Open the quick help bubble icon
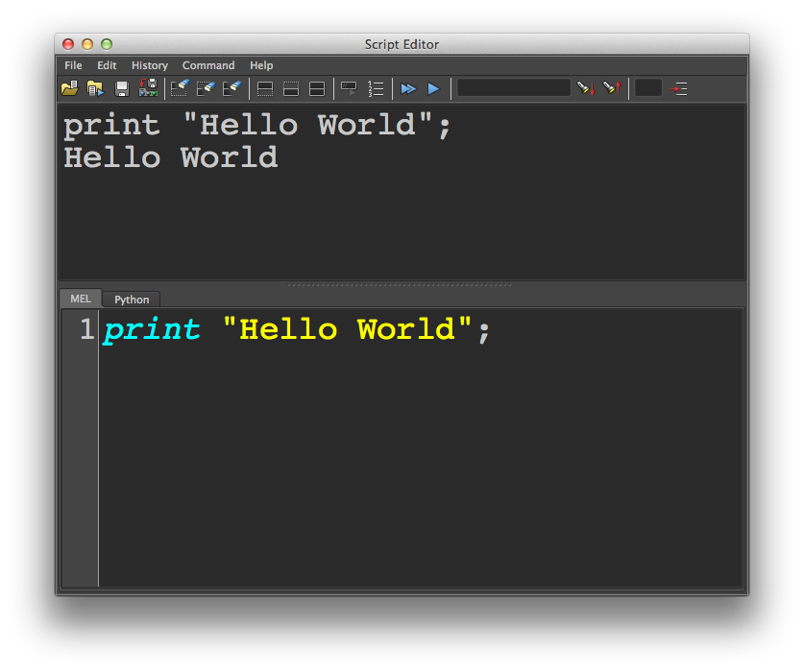This screenshot has height=672, width=804. (348, 88)
